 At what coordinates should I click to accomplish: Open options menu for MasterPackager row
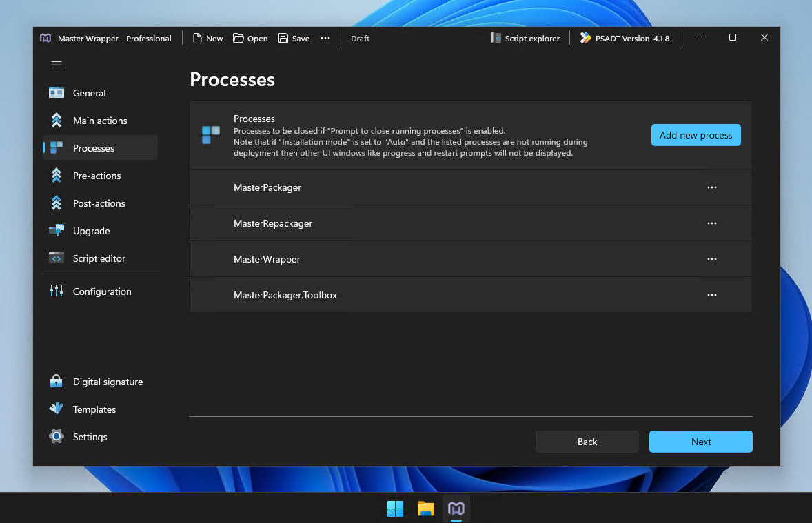[712, 187]
